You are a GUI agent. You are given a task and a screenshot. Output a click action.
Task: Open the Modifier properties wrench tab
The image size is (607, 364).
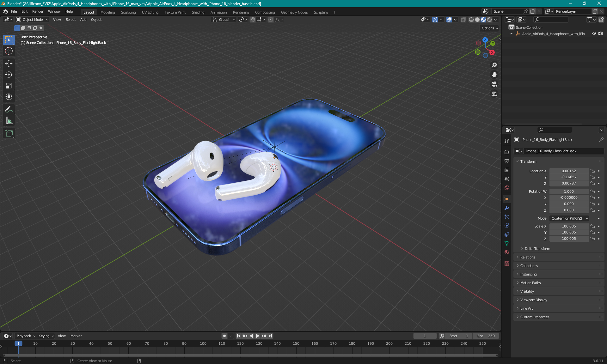point(507,208)
